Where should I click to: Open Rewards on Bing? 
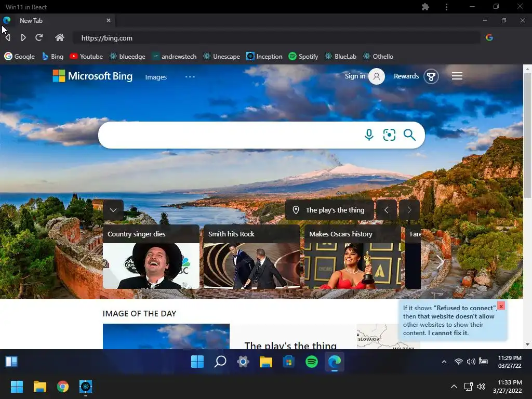click(406, 76)
